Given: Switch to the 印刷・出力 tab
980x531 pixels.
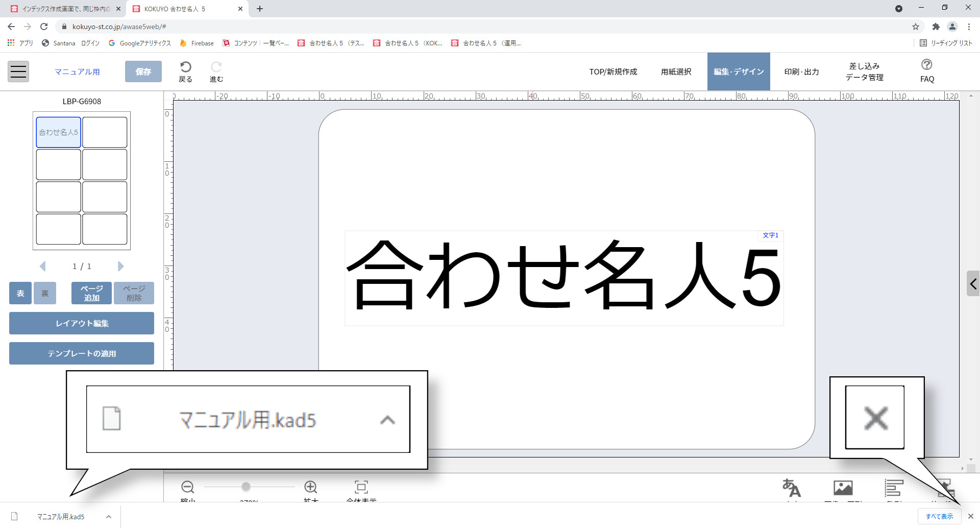Looking at the screenshot, I should pyautogui.click(x=801, y=71).
